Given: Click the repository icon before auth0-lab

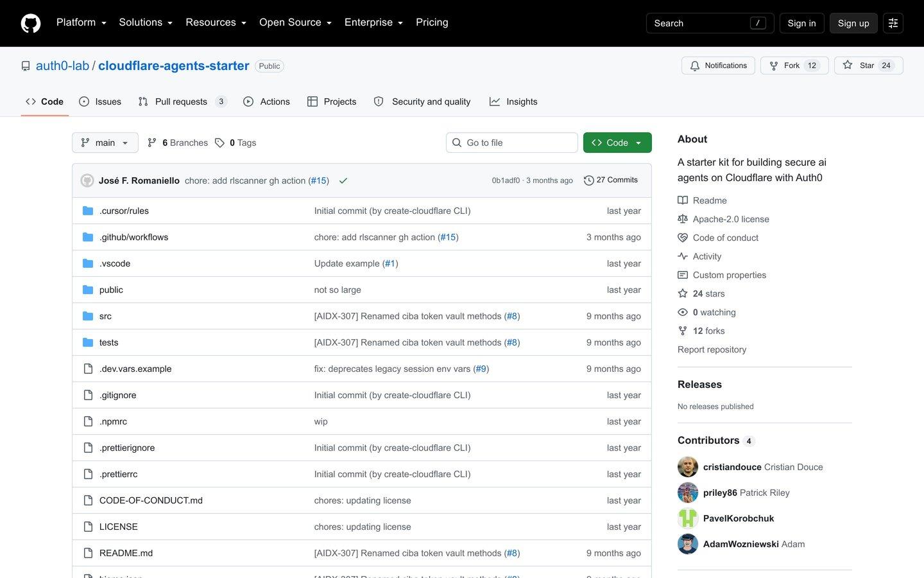Looking at the screenshot, I should point(26,66).
